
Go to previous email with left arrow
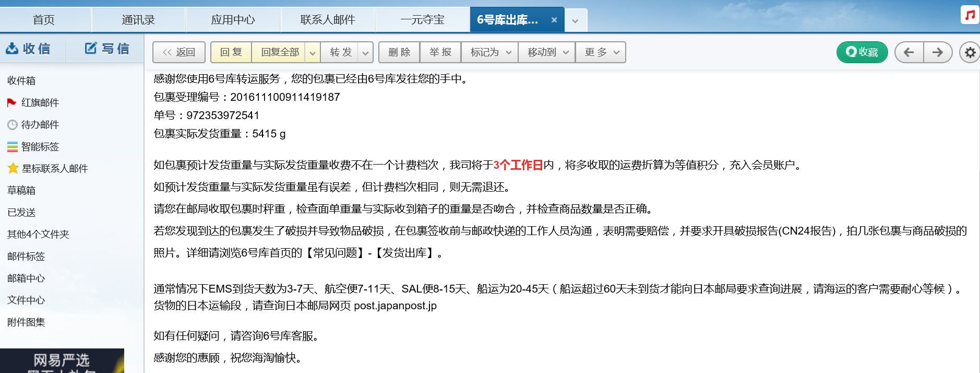(909, 52)
